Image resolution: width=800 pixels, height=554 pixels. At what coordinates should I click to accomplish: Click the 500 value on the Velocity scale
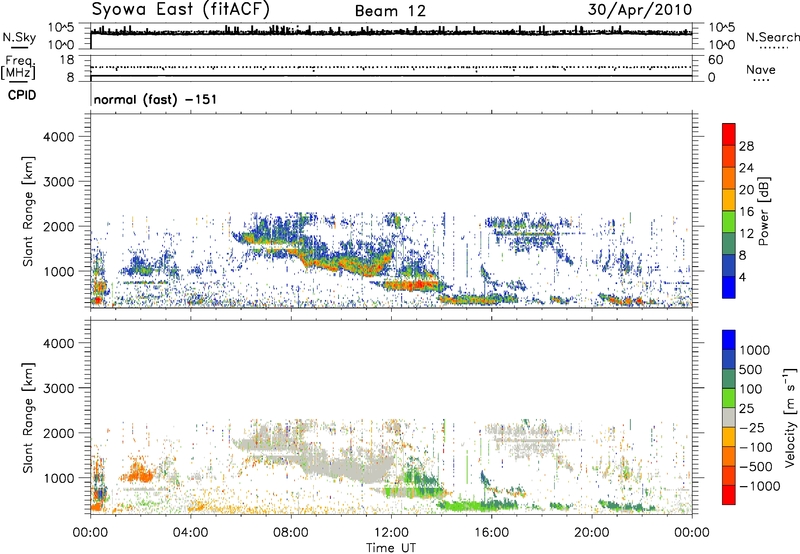751,369
